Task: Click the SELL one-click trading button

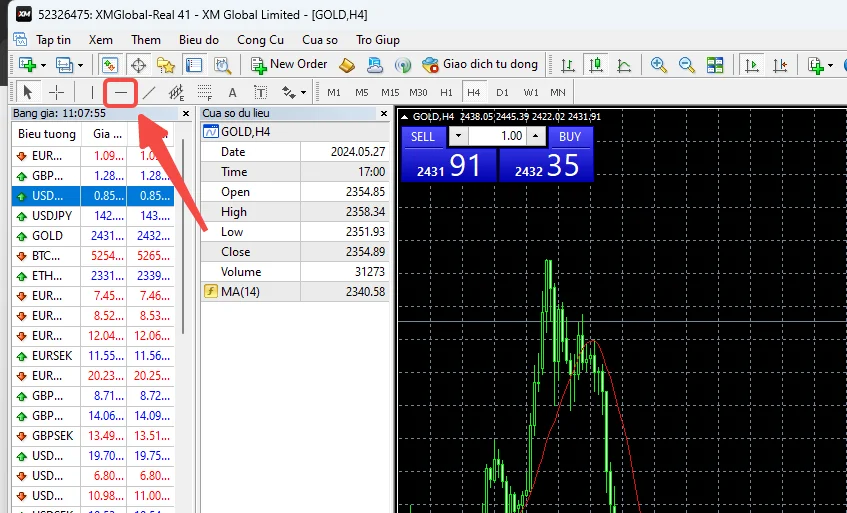Action: (x=423, y=137)
